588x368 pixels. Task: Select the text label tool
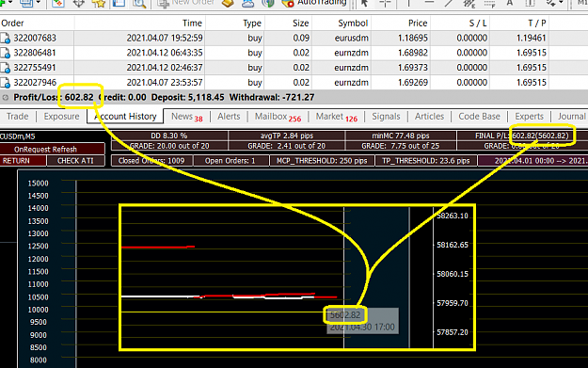[x=530, y=3]
